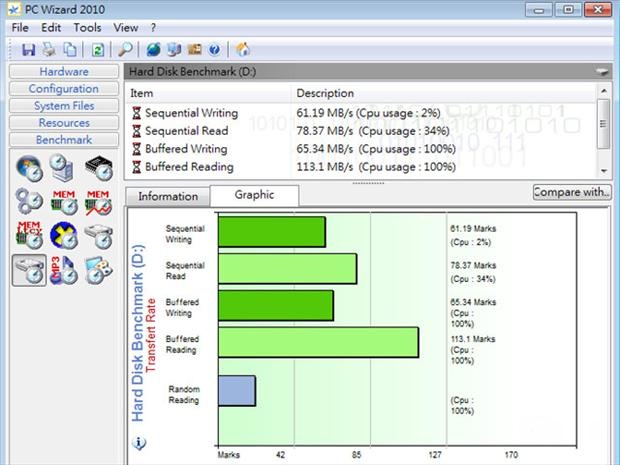Image resolution: width=620 pixels, height=465 pixels.
Task: Click the results list vertical scrollbar
Action: (603, 130)
